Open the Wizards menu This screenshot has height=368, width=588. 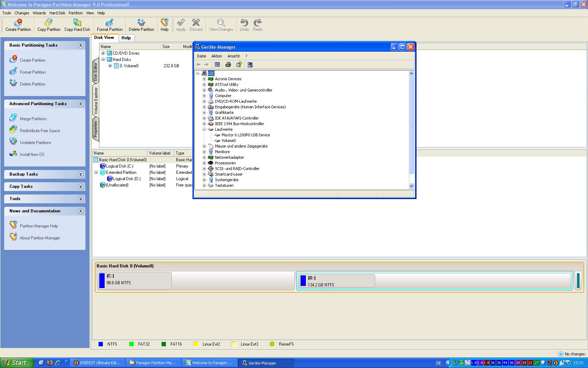coord(39,13)
